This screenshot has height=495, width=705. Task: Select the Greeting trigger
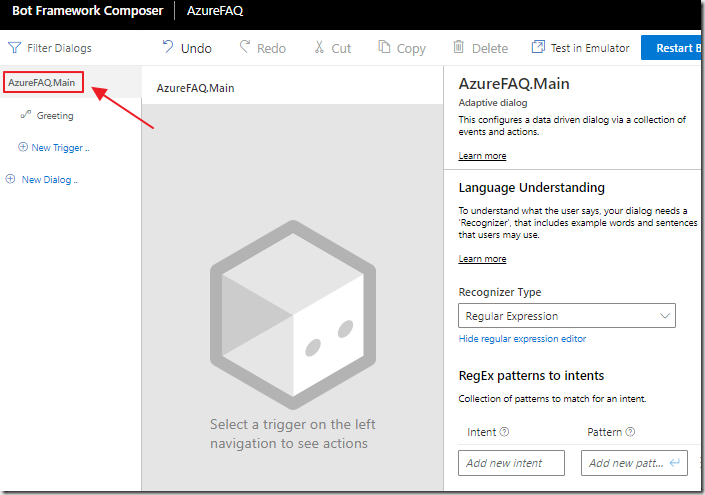tap(55, 116)
